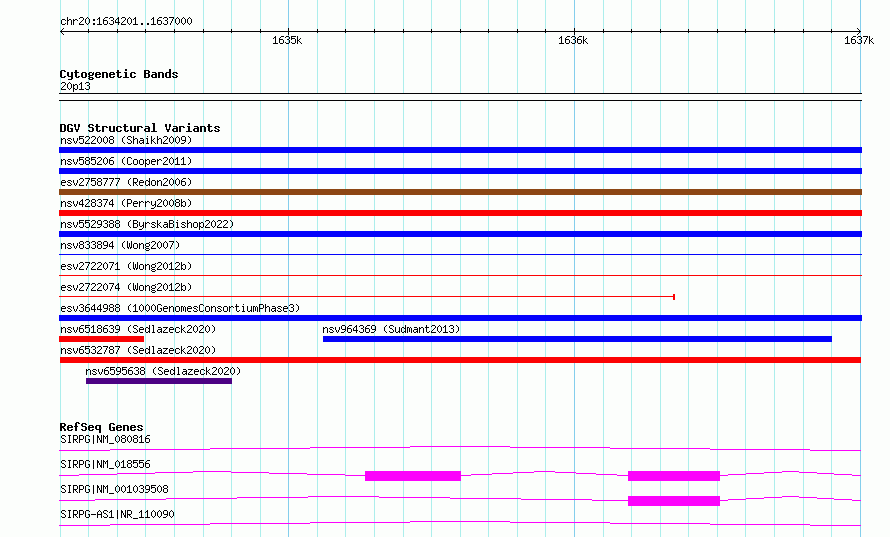Click the blue bar for esv3644988

(460, 318)
